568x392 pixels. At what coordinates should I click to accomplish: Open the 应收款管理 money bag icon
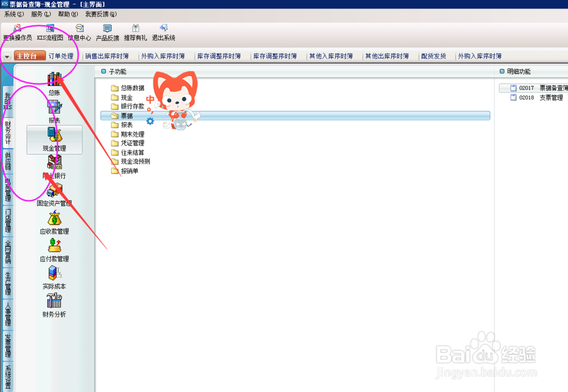point(55,218)
